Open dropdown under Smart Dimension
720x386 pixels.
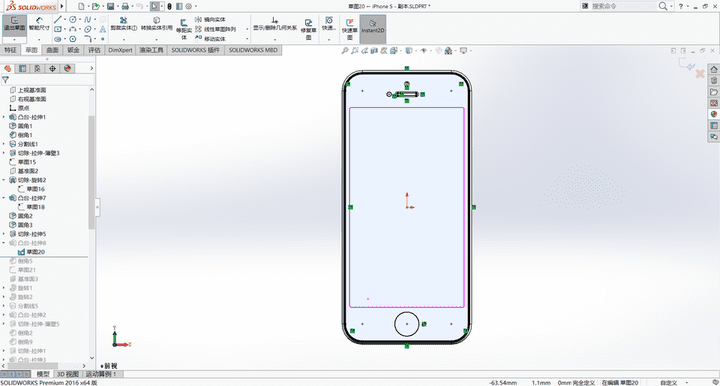pyautogui.click(x=39, y=40)
